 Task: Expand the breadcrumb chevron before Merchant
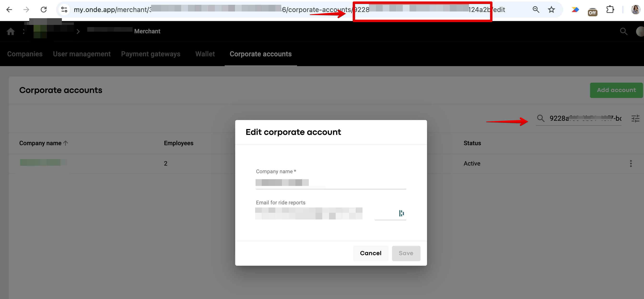78,31
